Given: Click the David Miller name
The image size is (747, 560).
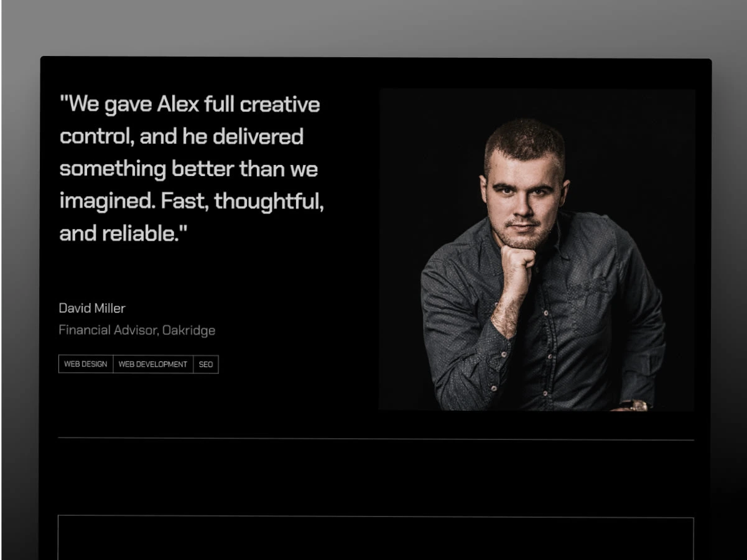Looking at the screenshot, I should (x=92, y=308).
